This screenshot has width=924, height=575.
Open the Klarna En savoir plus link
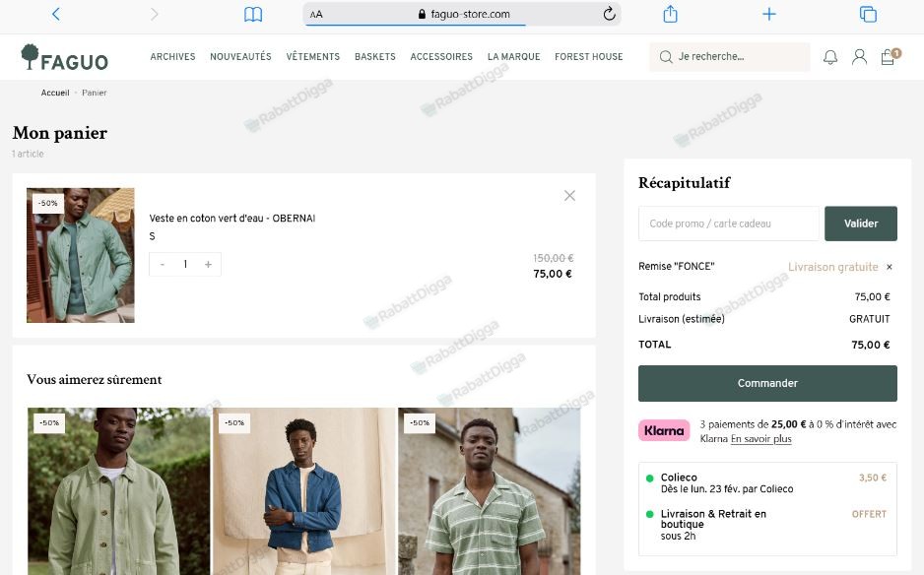759,438
